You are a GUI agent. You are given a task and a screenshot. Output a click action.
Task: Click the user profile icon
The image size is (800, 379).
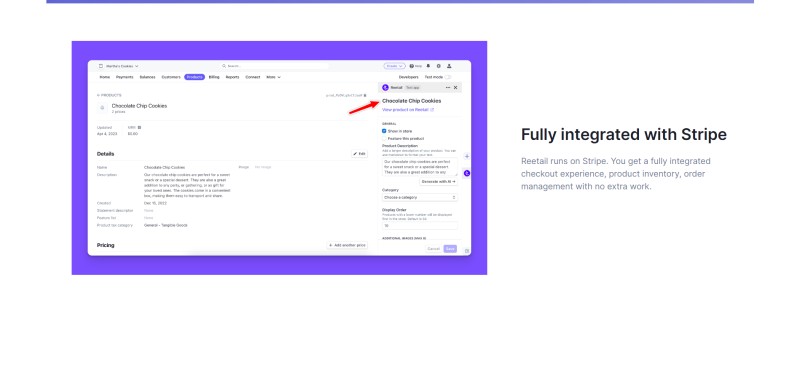(x=449, y=66)
